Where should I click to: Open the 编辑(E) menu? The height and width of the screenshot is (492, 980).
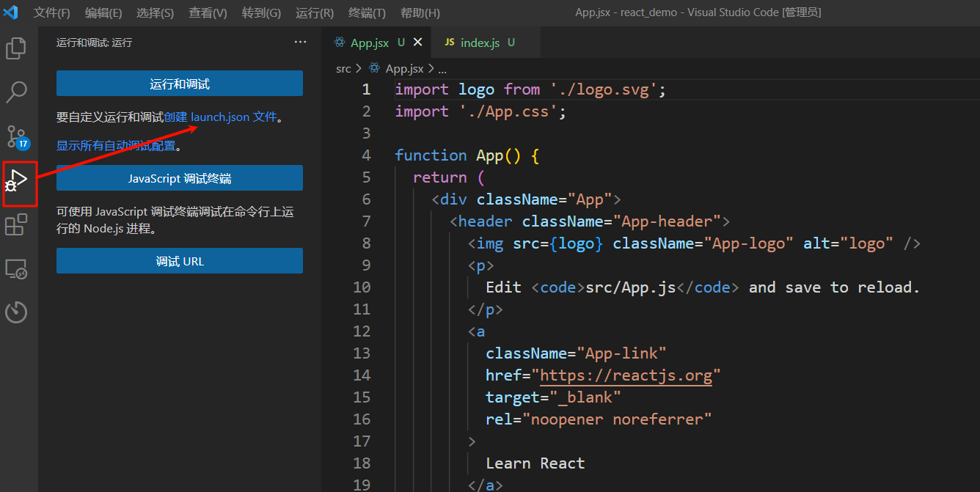pyautogui.click(x=103, y=13)
